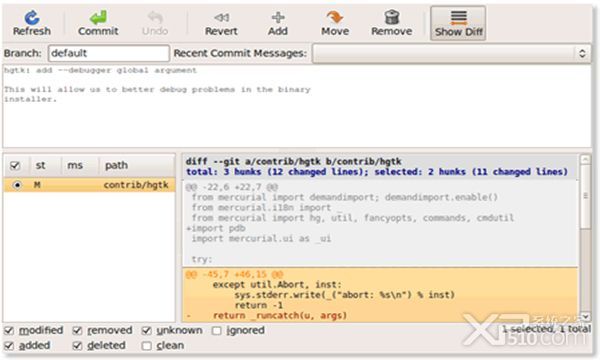Toggle the added filter checkbox
The image size is (600, 360).
tap(9, 345)
